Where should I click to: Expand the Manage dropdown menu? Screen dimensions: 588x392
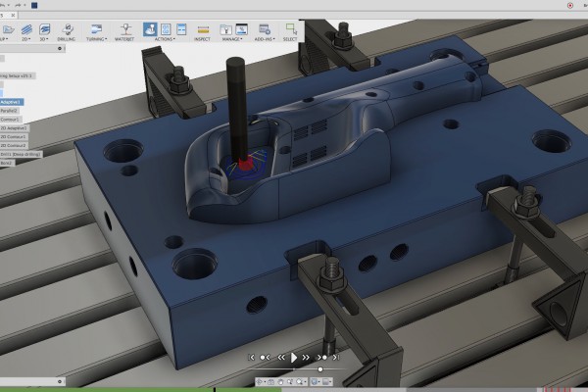pos(232,39)
